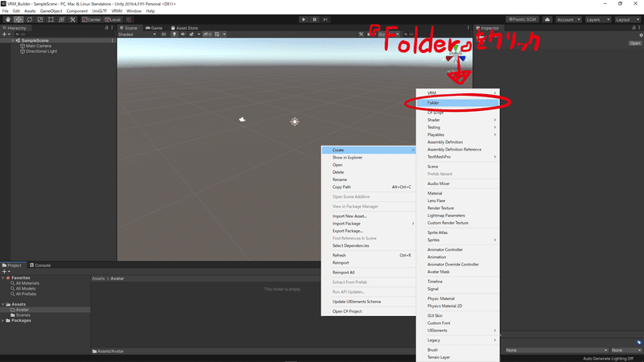Select the Scenes folder

23,315
